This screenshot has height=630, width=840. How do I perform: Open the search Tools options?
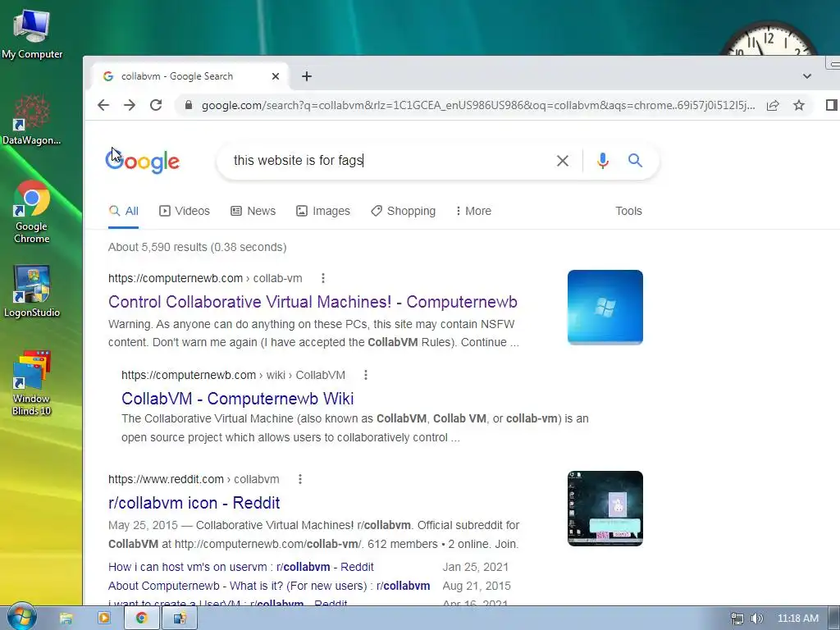pyautogui.click(x=628, y=211)
